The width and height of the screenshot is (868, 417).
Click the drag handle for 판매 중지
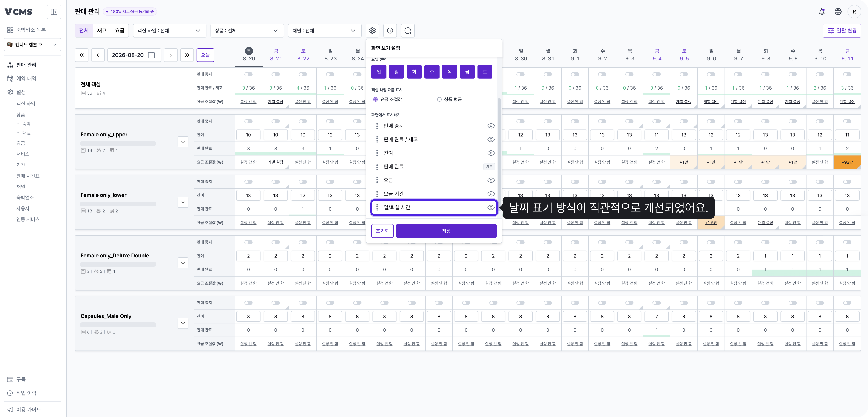(377, 126)
